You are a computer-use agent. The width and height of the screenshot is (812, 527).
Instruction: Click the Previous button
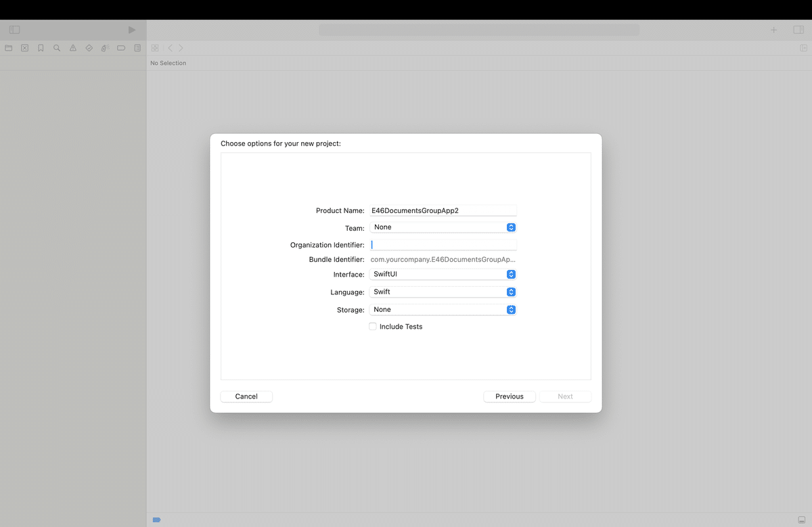coord(510,396)
